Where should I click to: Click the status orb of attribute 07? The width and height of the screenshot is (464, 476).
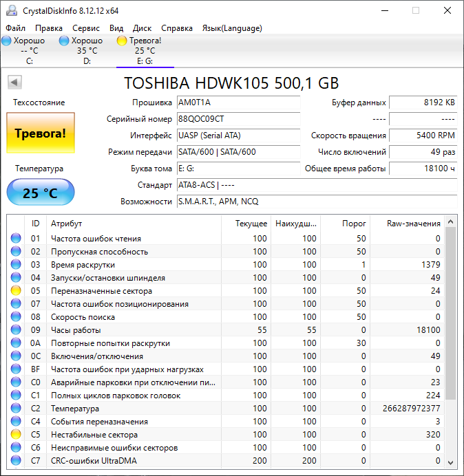(16, 303)
